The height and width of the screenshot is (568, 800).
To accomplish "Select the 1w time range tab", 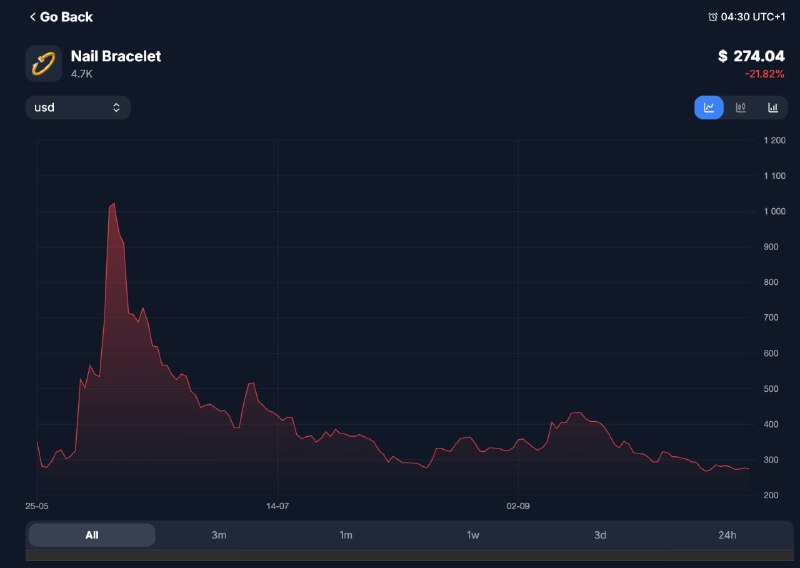I will pyautogui.click(x=473, y=535).
